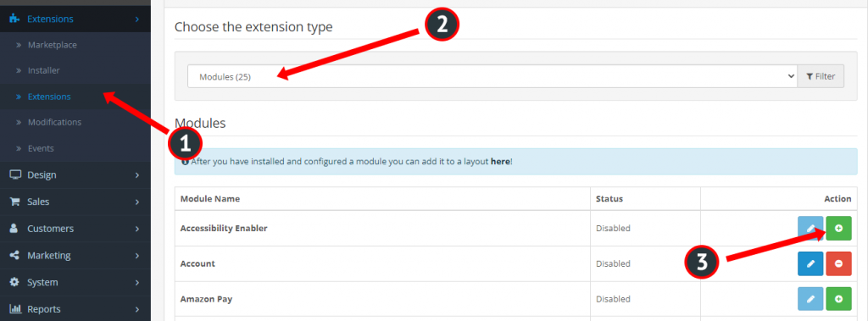Image resolution: width=868 pixels, height=321 pixels.
Task: Expand the Reports sidebar section
Action: [x=75, y=309]
